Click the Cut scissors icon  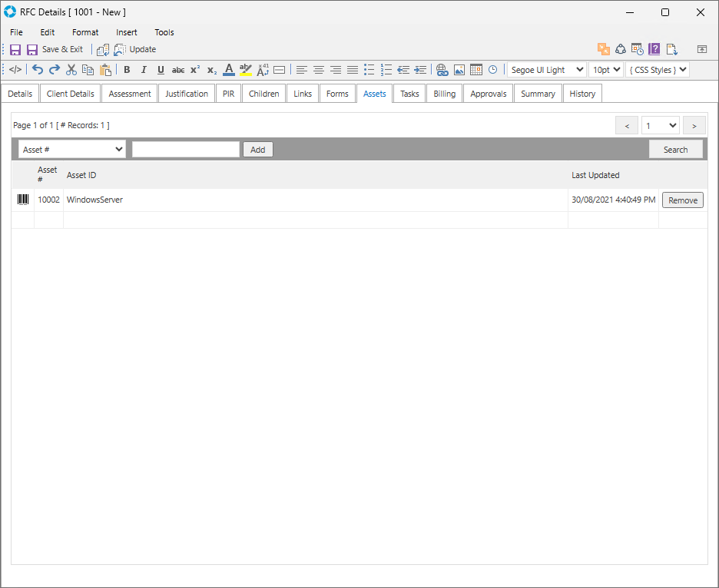point(71,70)
